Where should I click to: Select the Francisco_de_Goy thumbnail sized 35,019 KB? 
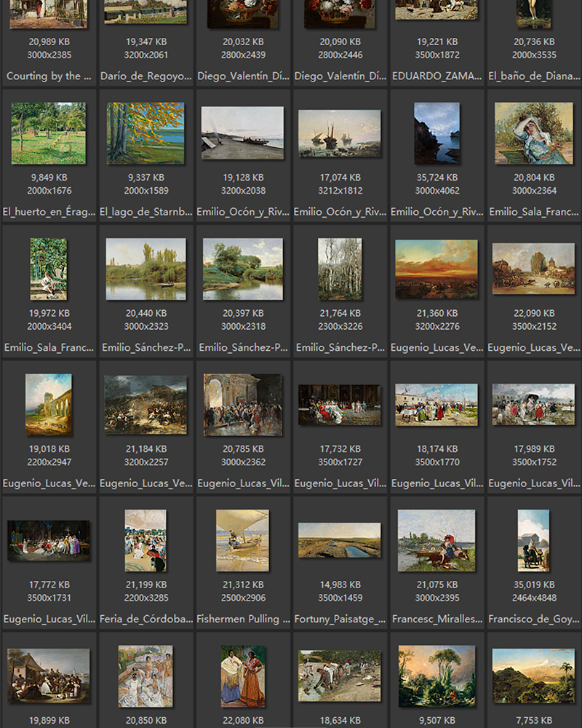pyautogui.click(x=533, y=540)
